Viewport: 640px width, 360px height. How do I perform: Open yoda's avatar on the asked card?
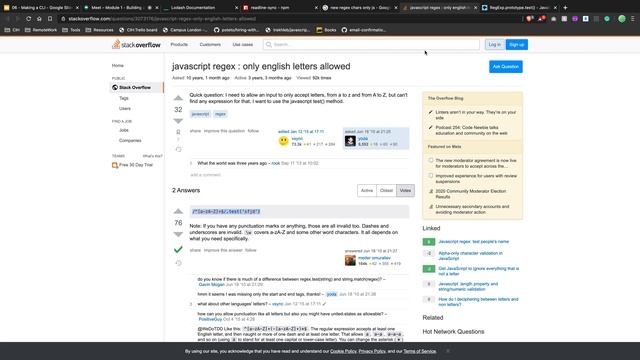coord(350,141)
